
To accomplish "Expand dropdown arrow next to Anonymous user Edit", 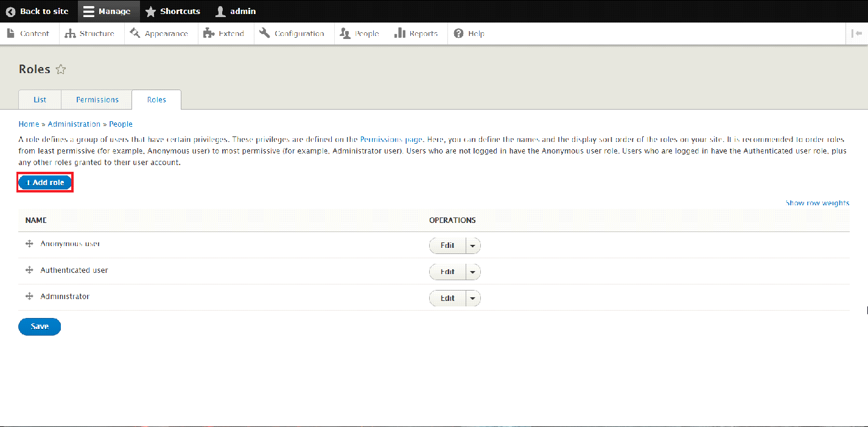I will (x=473, y=245).
